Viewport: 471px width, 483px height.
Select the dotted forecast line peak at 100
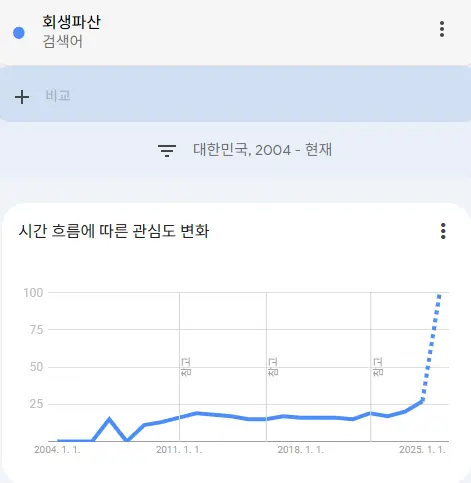coord(439,295)
